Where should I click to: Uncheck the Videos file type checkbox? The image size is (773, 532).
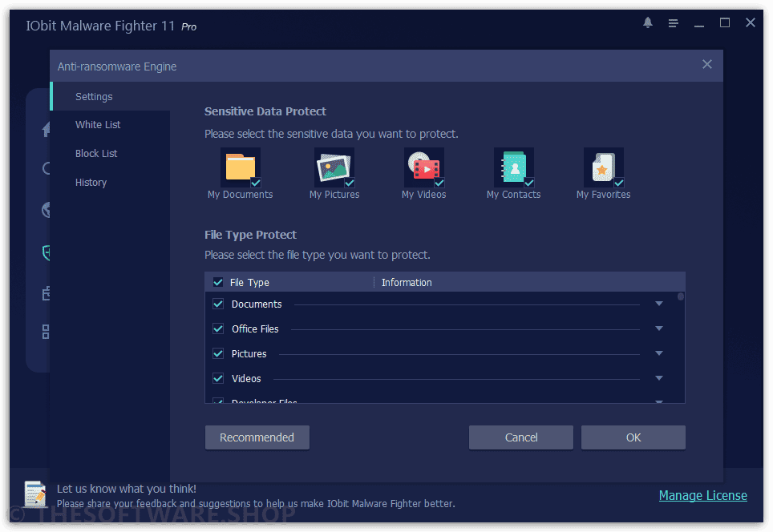click(218, 378)
